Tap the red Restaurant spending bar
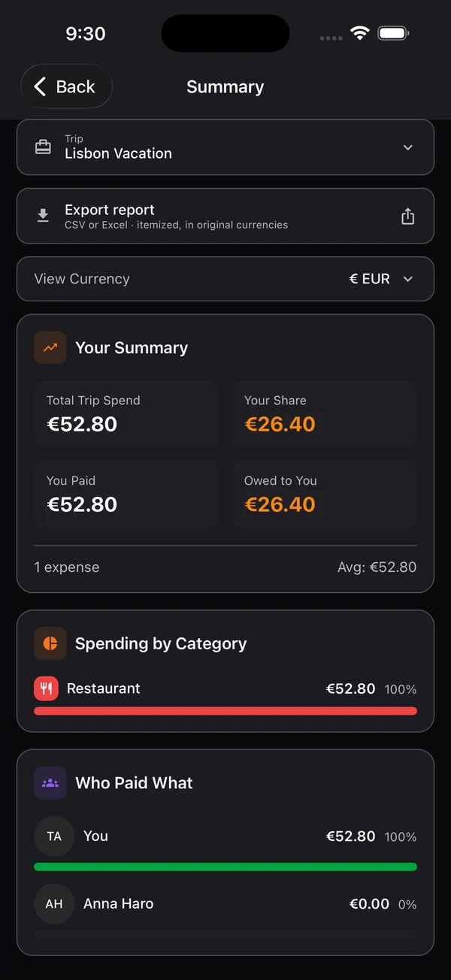The height and width of the screenshot is (980, 451). [225, 711]
